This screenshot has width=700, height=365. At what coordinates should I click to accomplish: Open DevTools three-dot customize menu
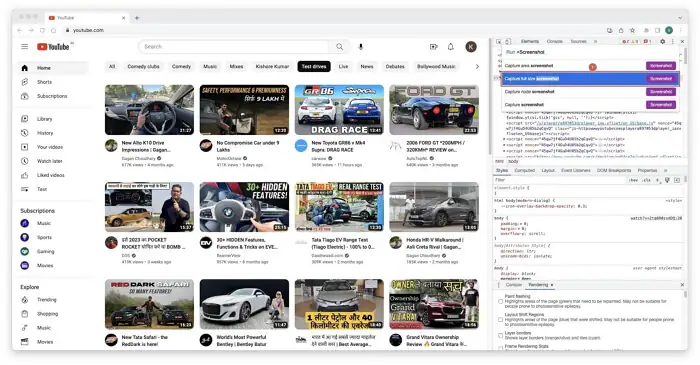(672, 41)
